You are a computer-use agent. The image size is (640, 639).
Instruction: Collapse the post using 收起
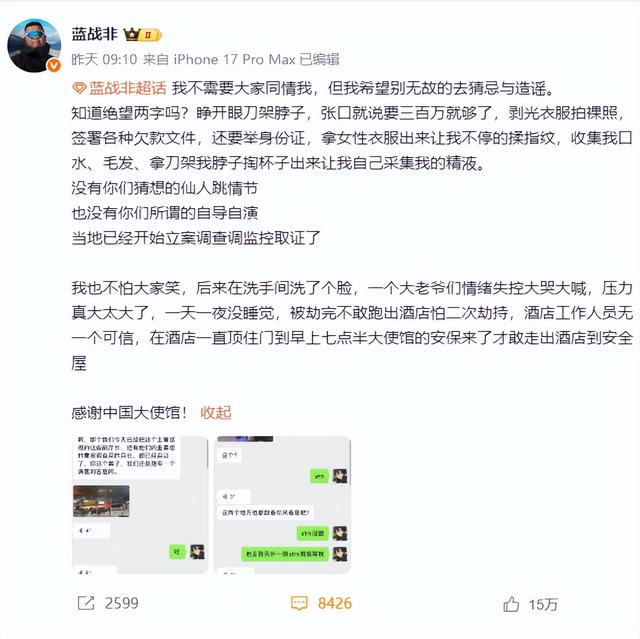216,413
